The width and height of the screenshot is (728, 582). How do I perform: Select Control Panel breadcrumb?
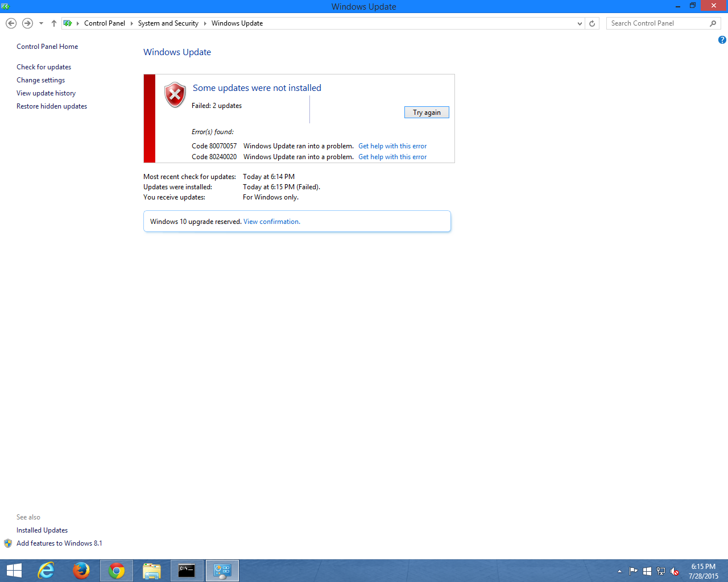[105, 23]
